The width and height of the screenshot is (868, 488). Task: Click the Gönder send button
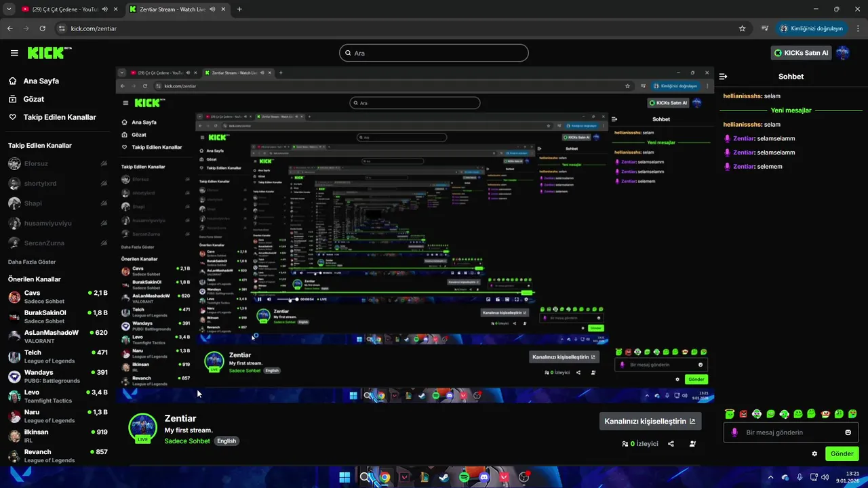tap(842, 453)
